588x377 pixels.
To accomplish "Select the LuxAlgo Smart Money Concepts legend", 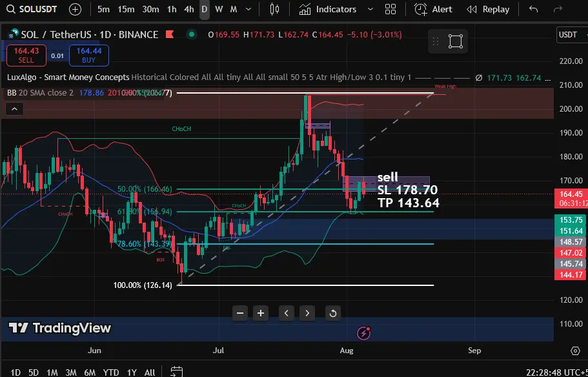I will click(68, 77).
